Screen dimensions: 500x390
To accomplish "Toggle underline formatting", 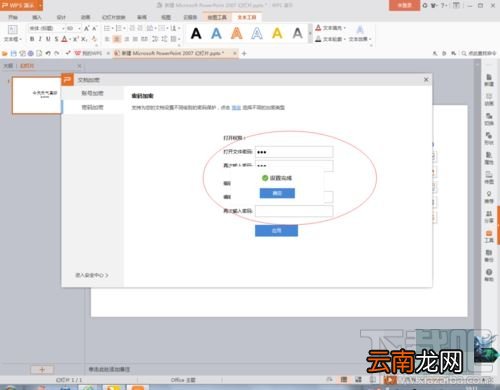I will (48, 39).
